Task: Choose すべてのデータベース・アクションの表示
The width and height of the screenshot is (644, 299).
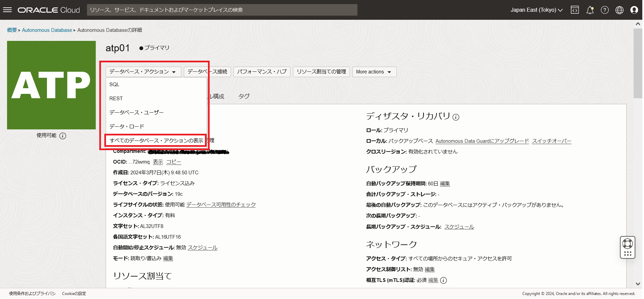Action: tap(156, 141)
